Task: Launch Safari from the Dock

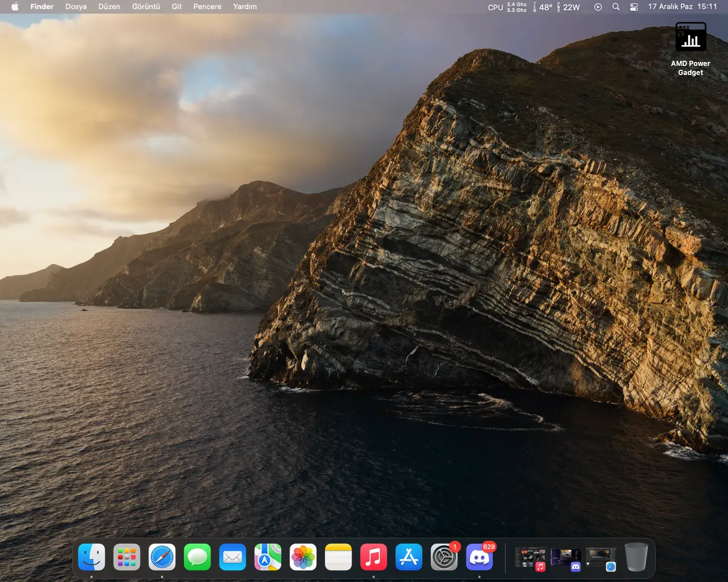Action: [x=162, y=557]
